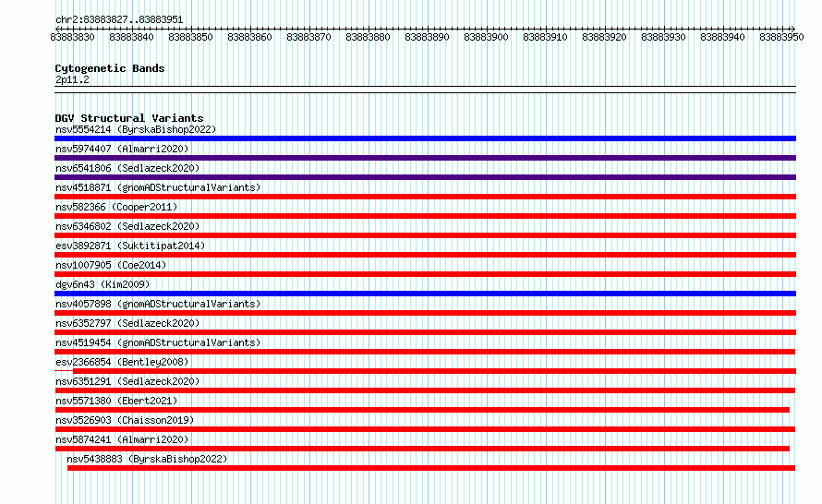Click ruler position 83883920
The image size is (822, 504).
click(x=604, y=37)
